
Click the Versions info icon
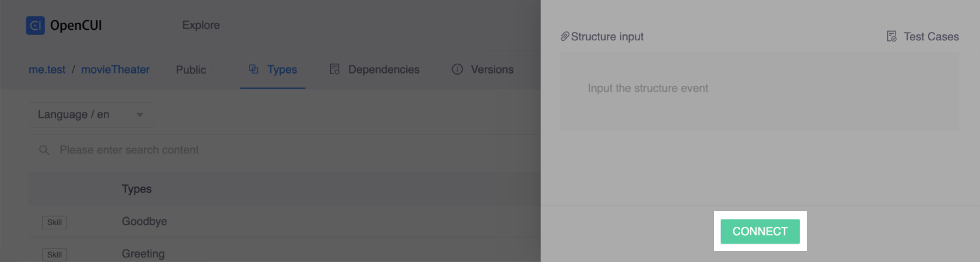pos(457,69)
